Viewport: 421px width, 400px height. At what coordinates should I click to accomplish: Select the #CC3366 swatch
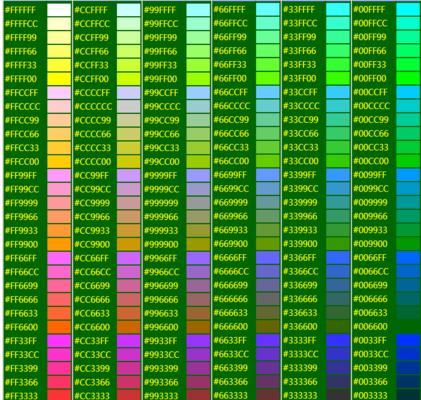coord(129,382)
